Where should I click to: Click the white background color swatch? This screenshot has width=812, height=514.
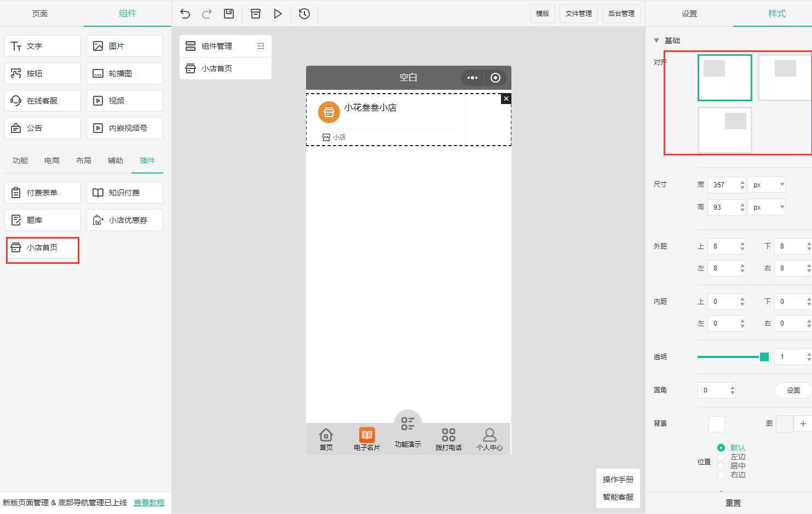[x=716, y=424]
